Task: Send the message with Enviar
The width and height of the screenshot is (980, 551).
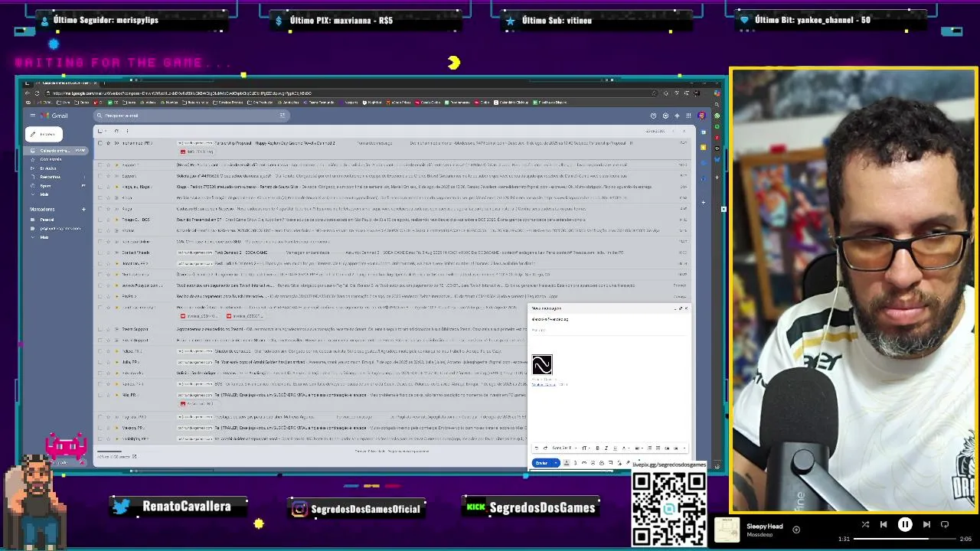Action: pyautogui.click(x=541, y=463)
